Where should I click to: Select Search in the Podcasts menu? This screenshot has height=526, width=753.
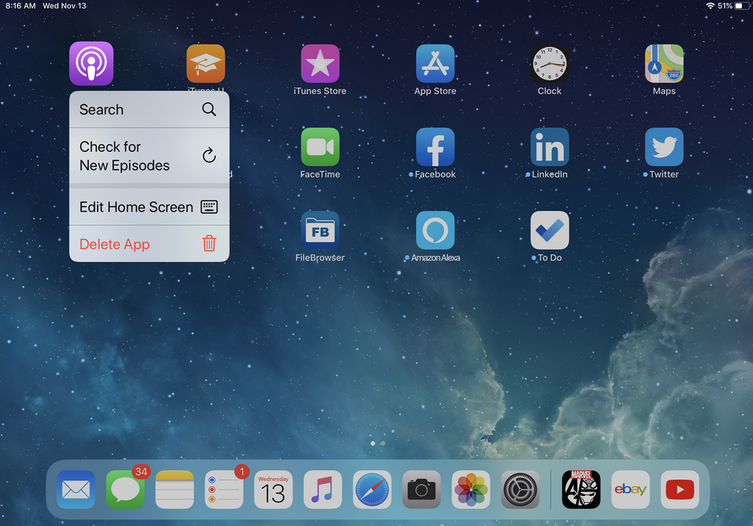(149, 110)
